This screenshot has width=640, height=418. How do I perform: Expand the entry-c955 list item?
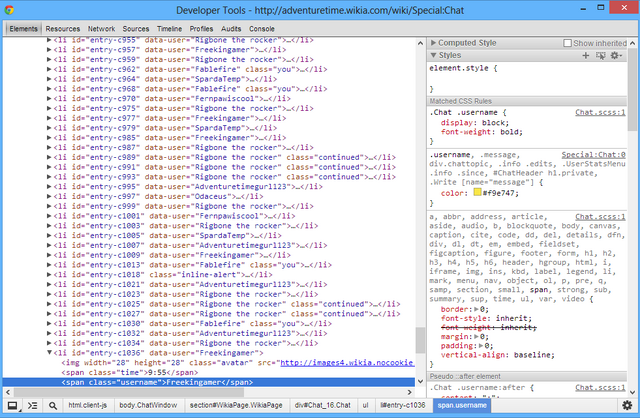tap(49, 40)
